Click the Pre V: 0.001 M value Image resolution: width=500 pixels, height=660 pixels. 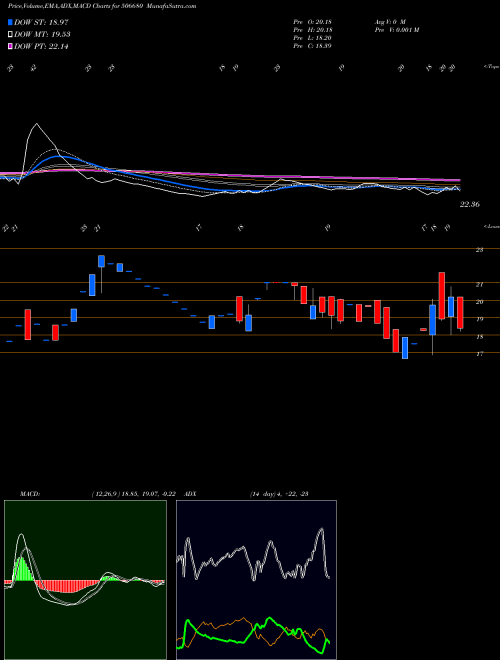[x=396, y=30]
